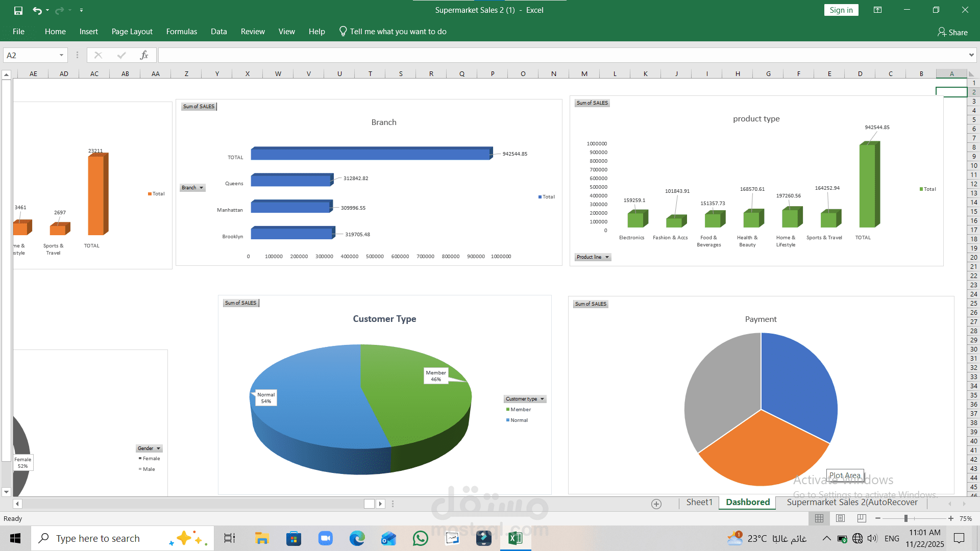Open the Data tab
The height and width of the screenshot is (551, 980).
(x=219, y=32)
